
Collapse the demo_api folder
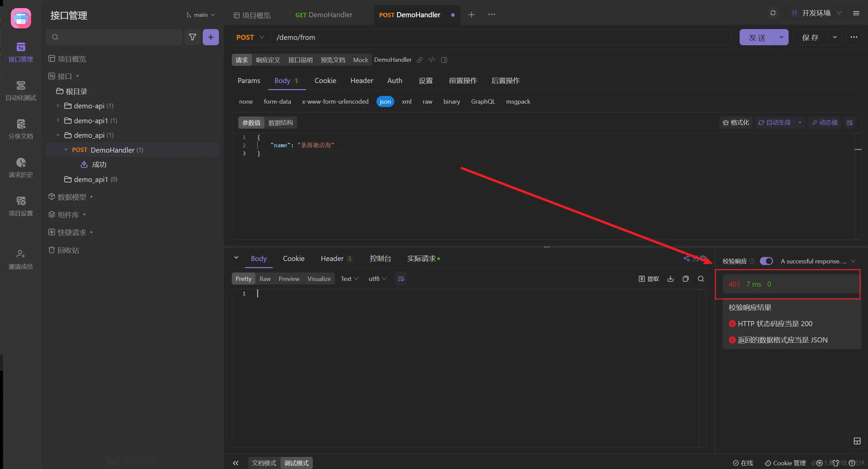pyautogui.click(x=57, y=135)
